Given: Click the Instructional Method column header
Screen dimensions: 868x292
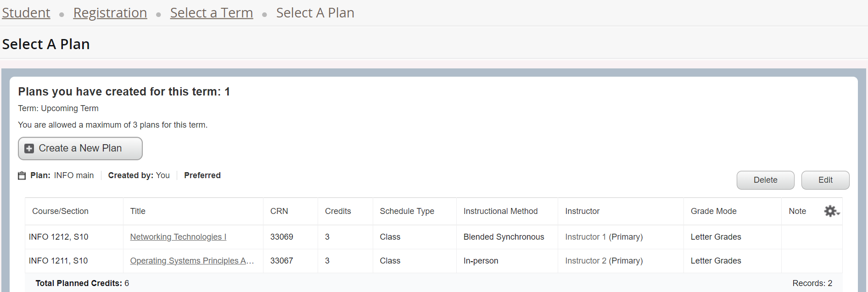Looking at the screenshot, I should point(500,211).
